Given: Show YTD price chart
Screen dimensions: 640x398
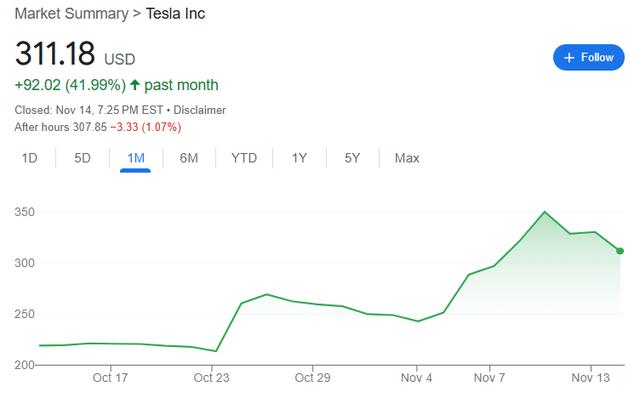Looking at the screenshot, I should pyautogui.click(x=244, y=158).
